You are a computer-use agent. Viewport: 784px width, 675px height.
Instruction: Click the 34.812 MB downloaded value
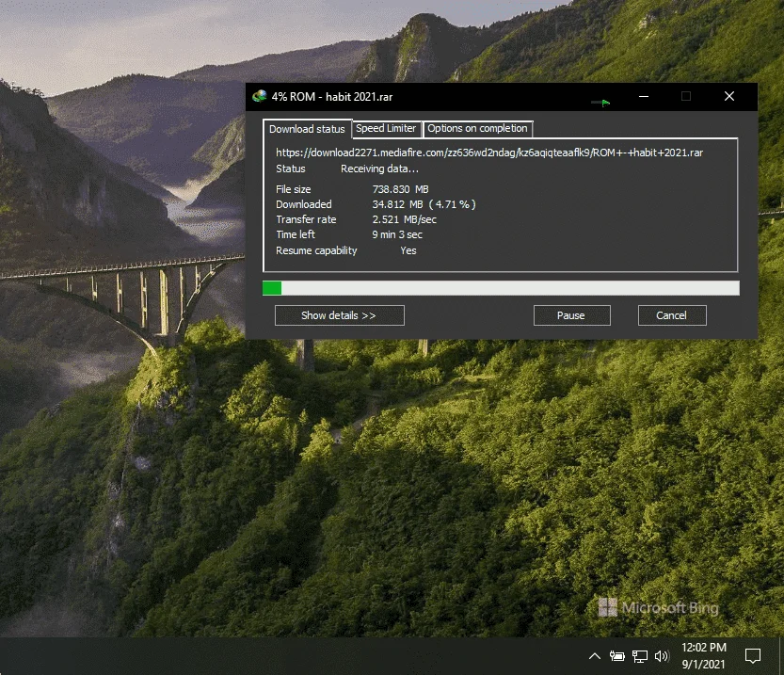coord(424,204)
